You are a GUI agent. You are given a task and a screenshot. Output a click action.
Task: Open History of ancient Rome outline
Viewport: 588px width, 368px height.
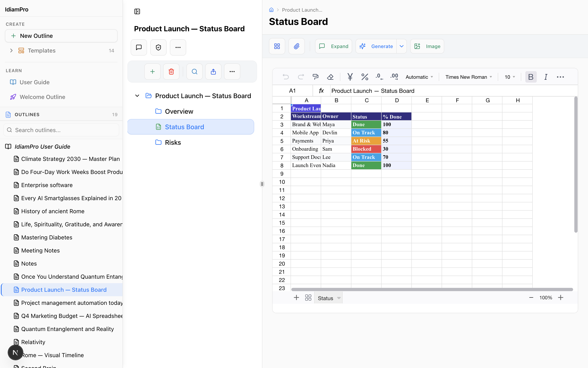pos(53,211)
